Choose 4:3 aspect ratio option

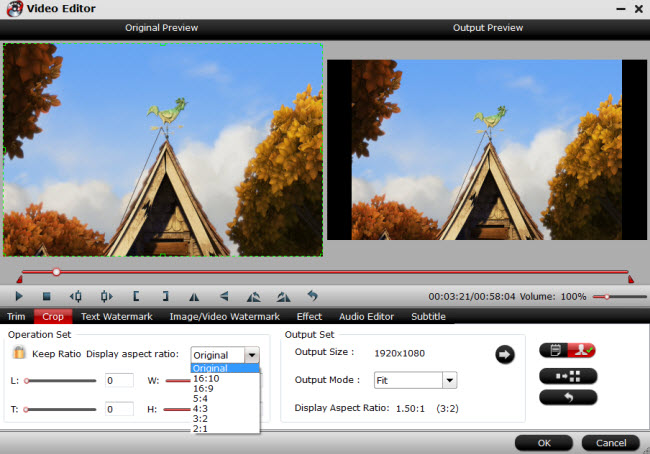click(x=225, y=408)
